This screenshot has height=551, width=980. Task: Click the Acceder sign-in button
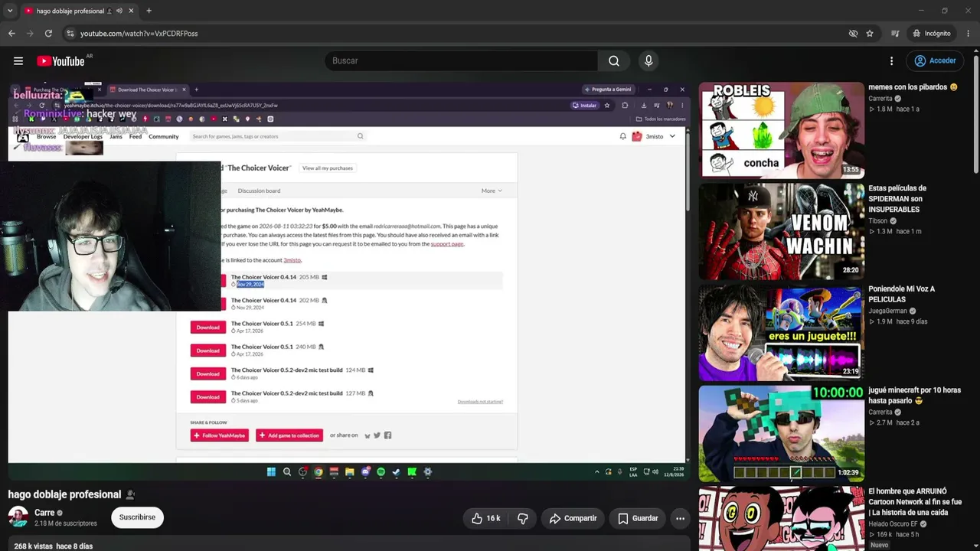tap(936, 61)
